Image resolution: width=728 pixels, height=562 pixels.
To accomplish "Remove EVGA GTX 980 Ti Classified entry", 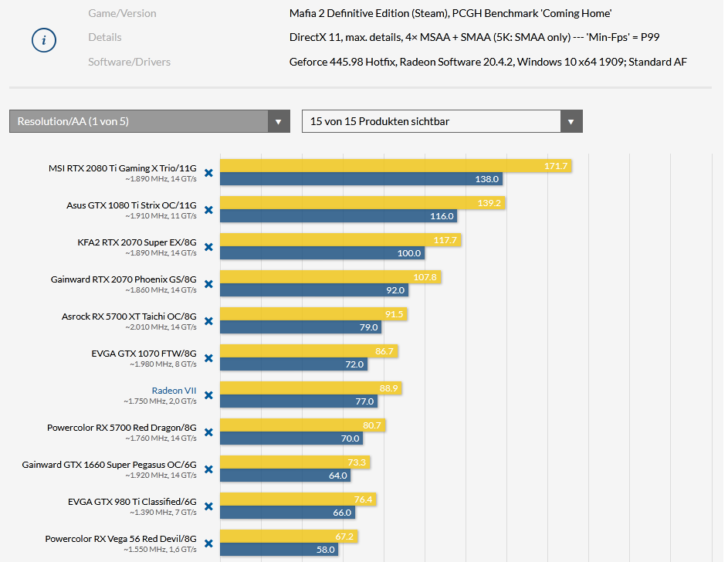I will (209, 506).
